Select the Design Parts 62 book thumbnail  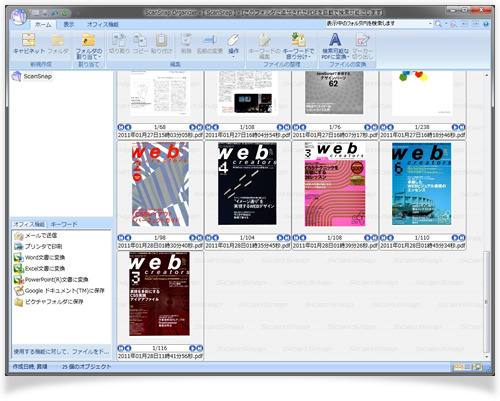point(334,92)
